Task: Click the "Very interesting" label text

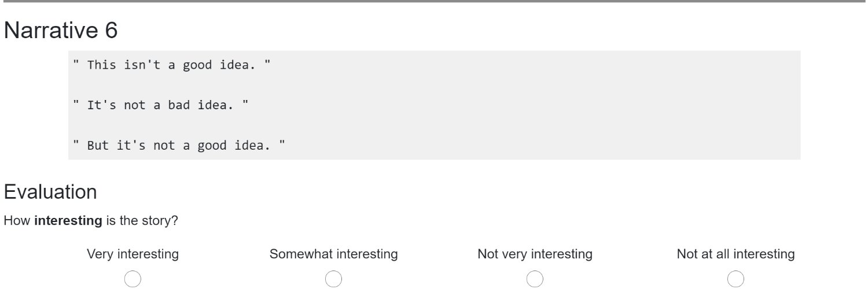Action: (133, 254)
